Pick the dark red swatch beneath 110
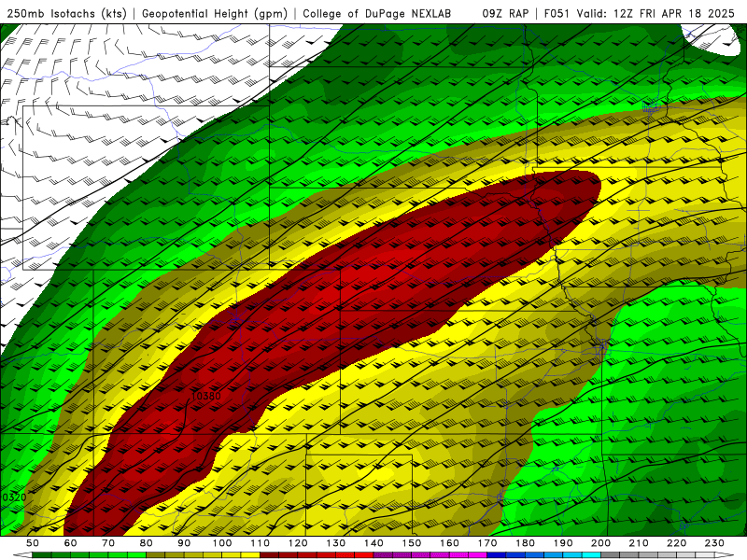This screenshot has width=747, height=560. (x=269, y=554)
